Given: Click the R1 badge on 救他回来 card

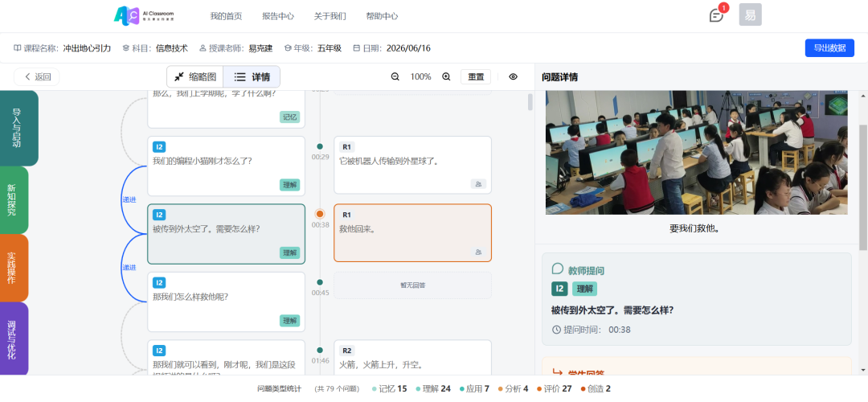Looking at the screenshot, I should (x=347, y=215).
